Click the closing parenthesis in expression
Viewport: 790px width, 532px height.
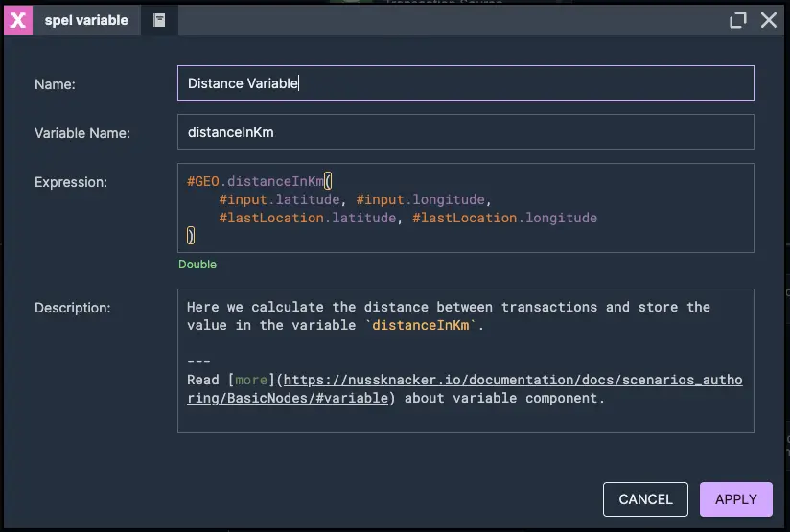[191, 236]
